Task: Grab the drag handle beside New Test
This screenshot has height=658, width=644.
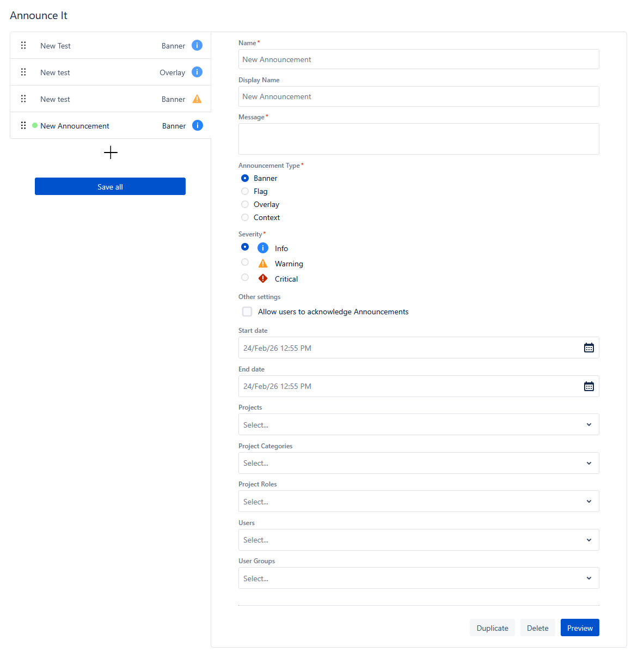Action: click(x=23, y=46)
